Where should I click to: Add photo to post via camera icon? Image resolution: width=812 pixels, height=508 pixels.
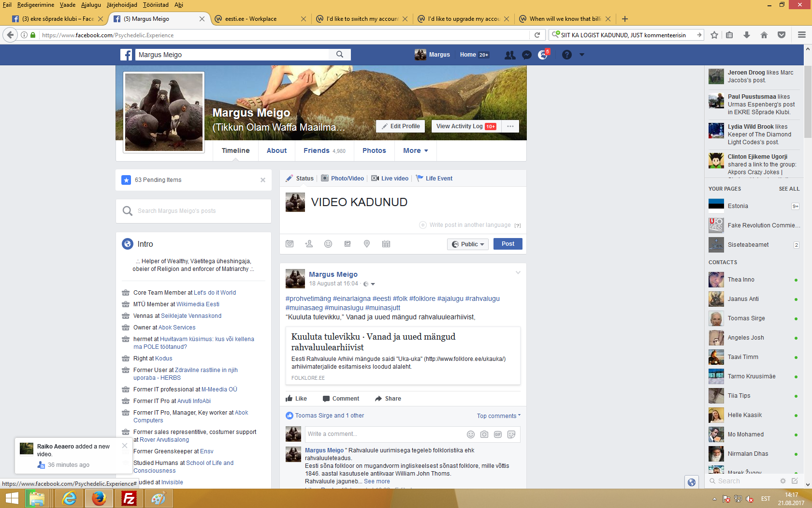290,244
